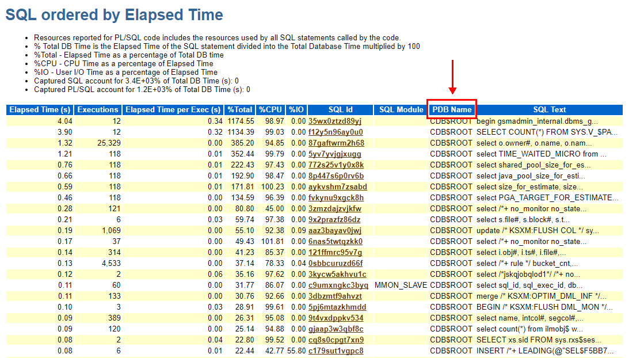The image size is (644, 358).
Task: Open SQL Id link 3dbzmtf9ahvzt
Action: (335, 296)
